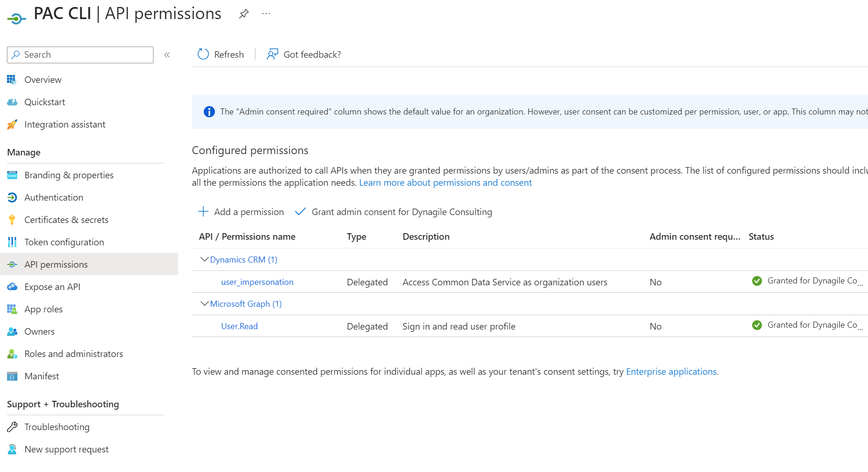
Task: Click the pin icon next to the page title
Action: point(244,14)
